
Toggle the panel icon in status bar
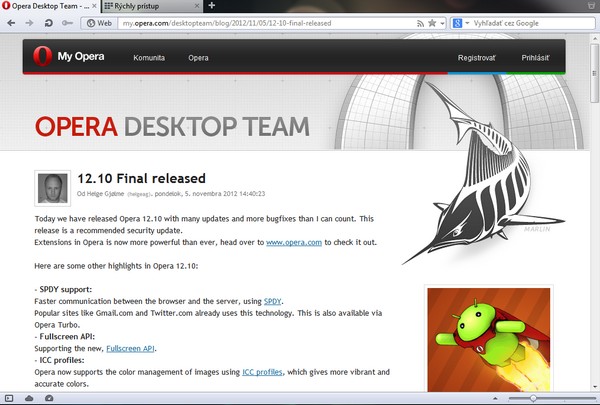tap(8, 398)
